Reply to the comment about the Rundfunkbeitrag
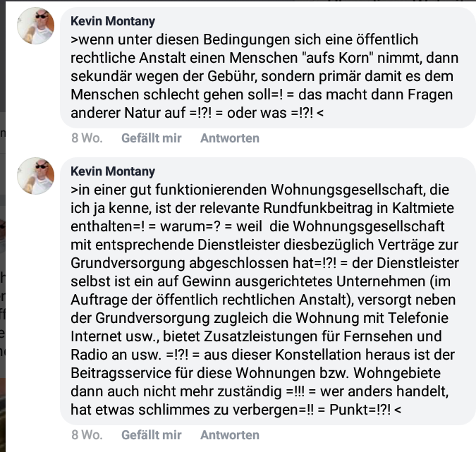The image size is (476, 452). tap(230, 435)
